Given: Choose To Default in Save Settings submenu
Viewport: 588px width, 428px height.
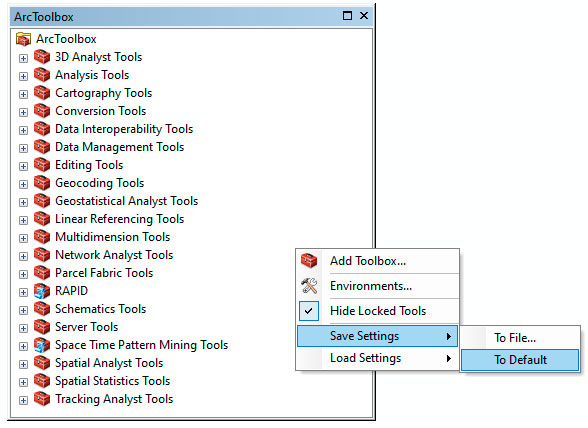Looking at the screenshot, I should click(x=520, y=360).
